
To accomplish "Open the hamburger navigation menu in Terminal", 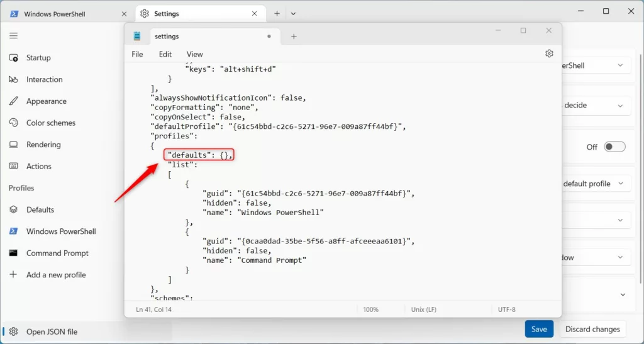I will (14, 36).
